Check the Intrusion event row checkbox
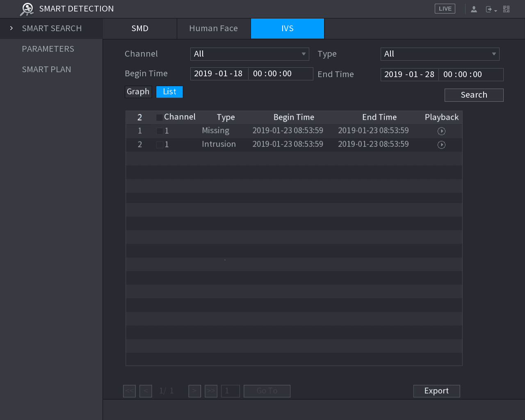 (x=160, y=145)
